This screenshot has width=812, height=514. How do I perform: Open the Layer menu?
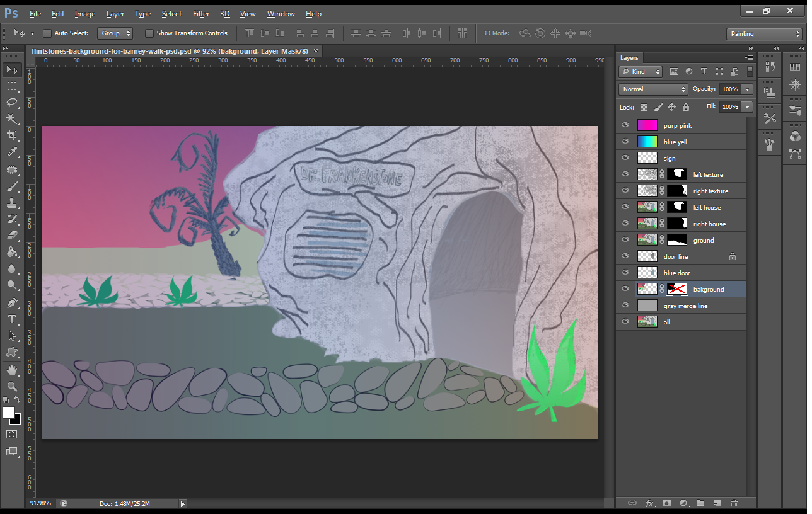(x=115, y=14)
